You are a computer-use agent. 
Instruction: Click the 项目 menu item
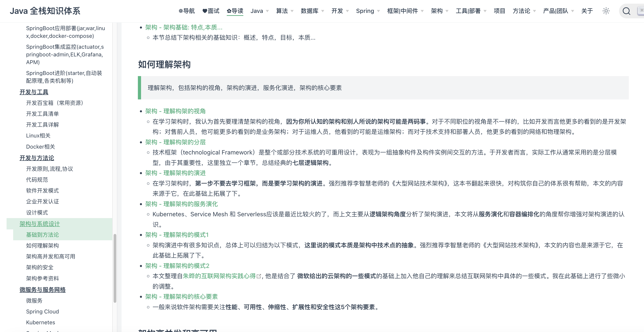(x=499, y=11)
